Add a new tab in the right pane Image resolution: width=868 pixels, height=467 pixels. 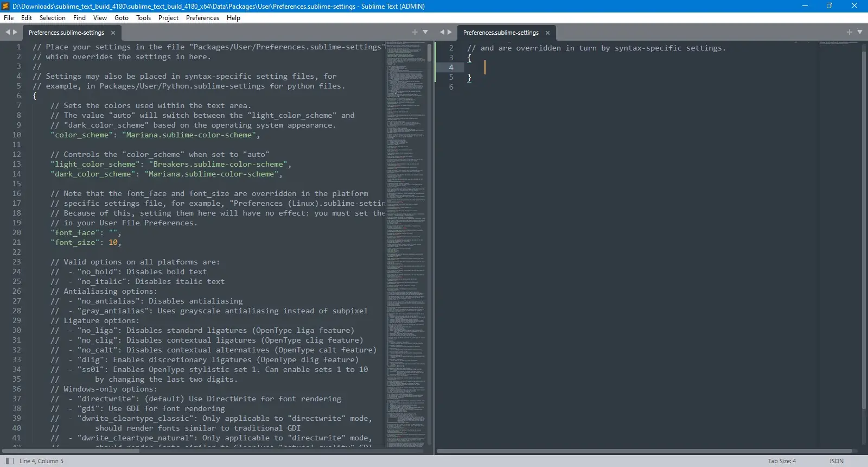coord(850,33)
